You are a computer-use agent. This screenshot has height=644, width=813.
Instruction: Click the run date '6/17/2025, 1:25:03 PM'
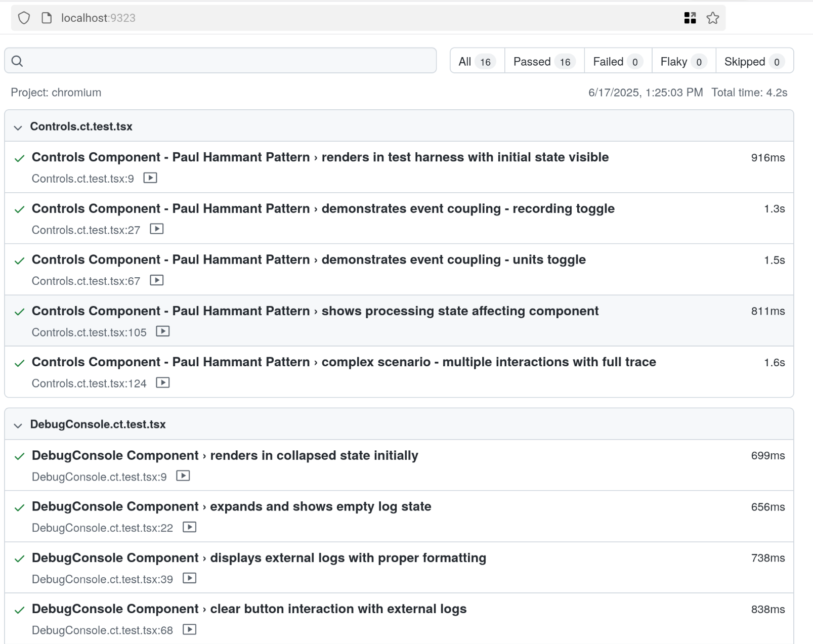pos(646,93)
